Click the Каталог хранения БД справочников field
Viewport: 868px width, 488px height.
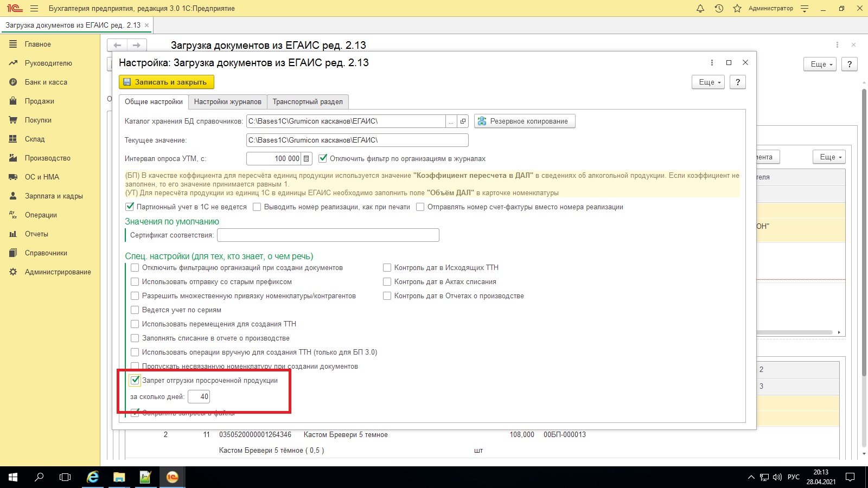click(x=346, y=121)
